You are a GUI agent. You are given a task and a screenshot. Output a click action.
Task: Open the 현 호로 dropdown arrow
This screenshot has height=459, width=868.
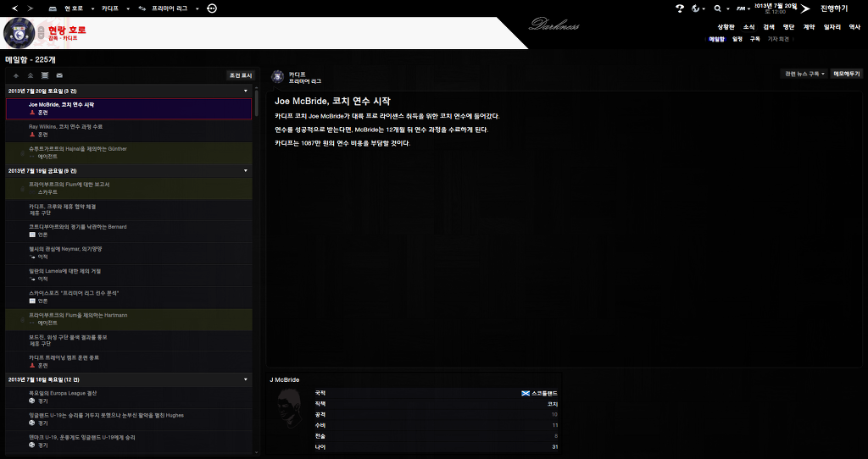point(93,8)
